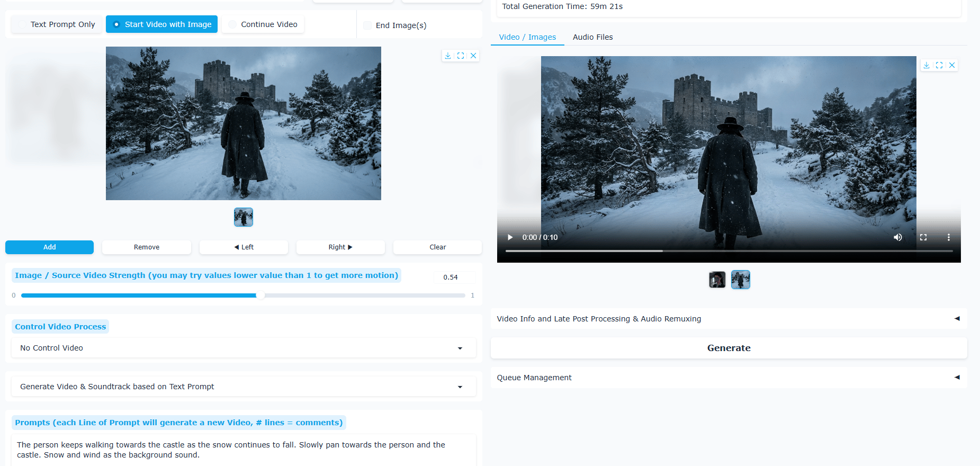Close the generated video preview

click(952, 65)
